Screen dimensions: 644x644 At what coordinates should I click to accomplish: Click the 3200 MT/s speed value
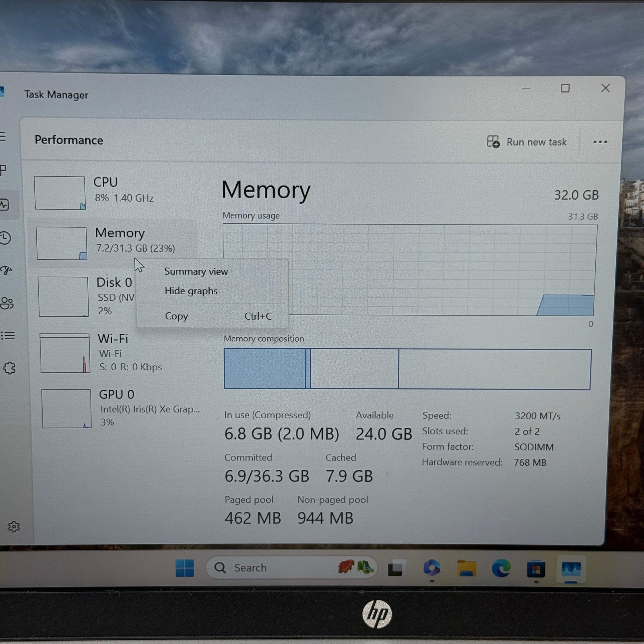[x=538, y=416]
